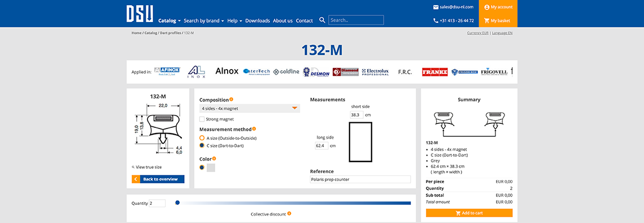This screenshot has height=223, width=644.
Task: Change Currency EUR selector
Action: tap(478, 33)
